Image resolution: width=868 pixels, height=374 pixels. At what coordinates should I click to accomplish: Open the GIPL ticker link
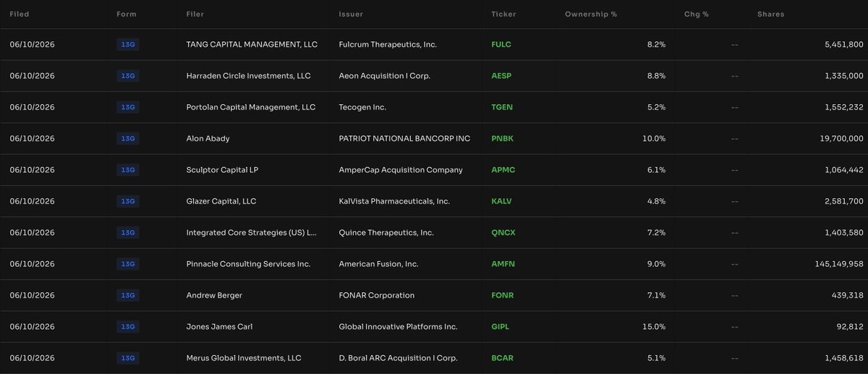501,327
